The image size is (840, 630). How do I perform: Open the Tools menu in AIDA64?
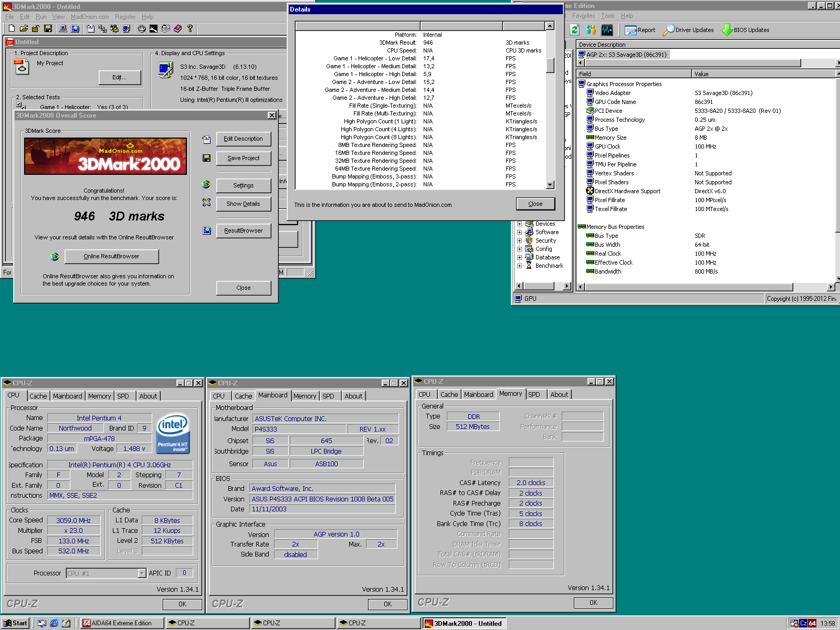(x=608, y=16)
